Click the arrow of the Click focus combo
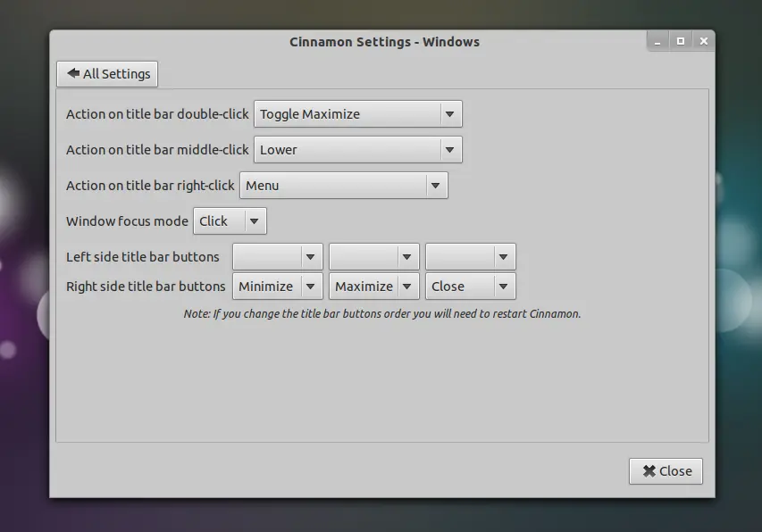 tap(255, 220)
